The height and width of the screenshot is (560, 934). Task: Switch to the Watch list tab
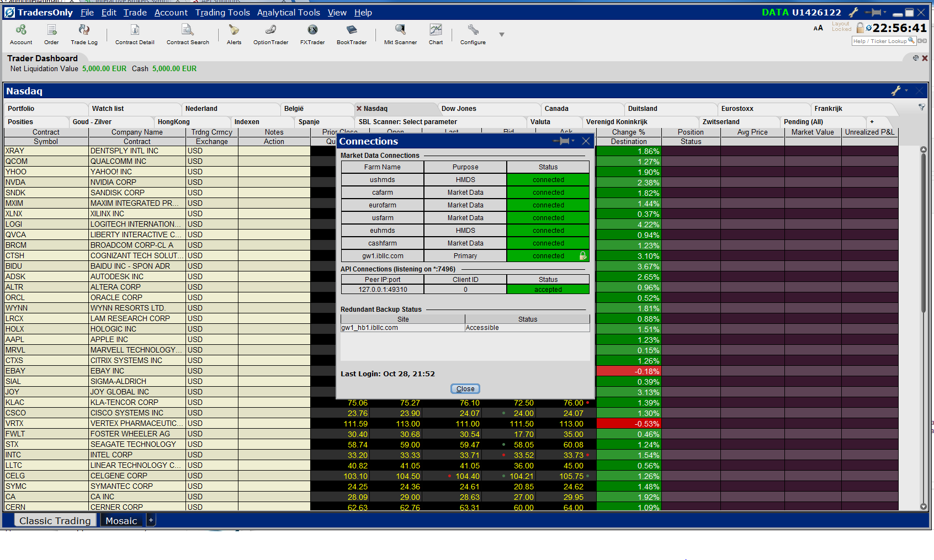click(135, 109)
